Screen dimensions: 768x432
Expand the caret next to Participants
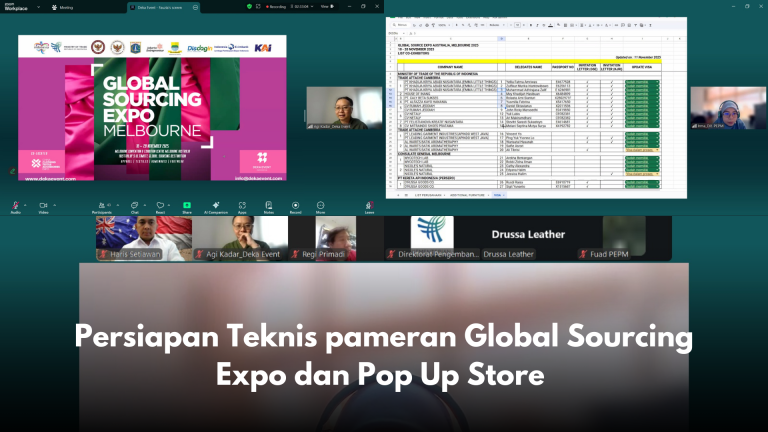click(x=118, y=205)
